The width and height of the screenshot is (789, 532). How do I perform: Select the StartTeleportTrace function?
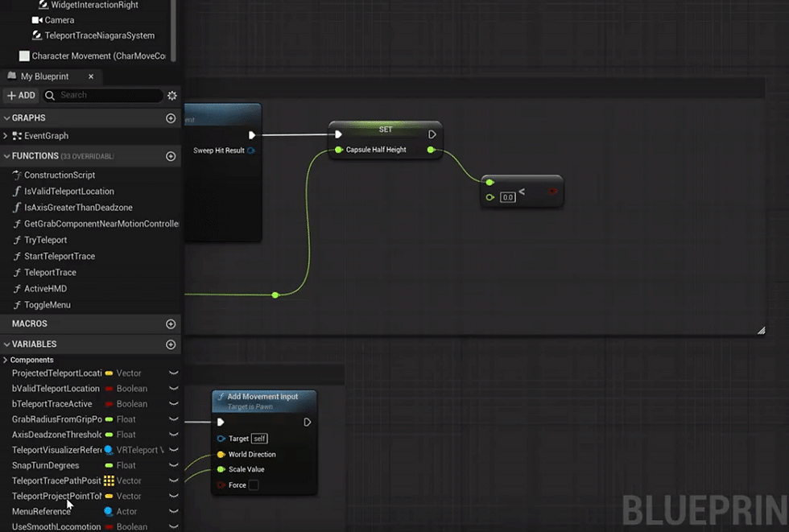point(60,256)
